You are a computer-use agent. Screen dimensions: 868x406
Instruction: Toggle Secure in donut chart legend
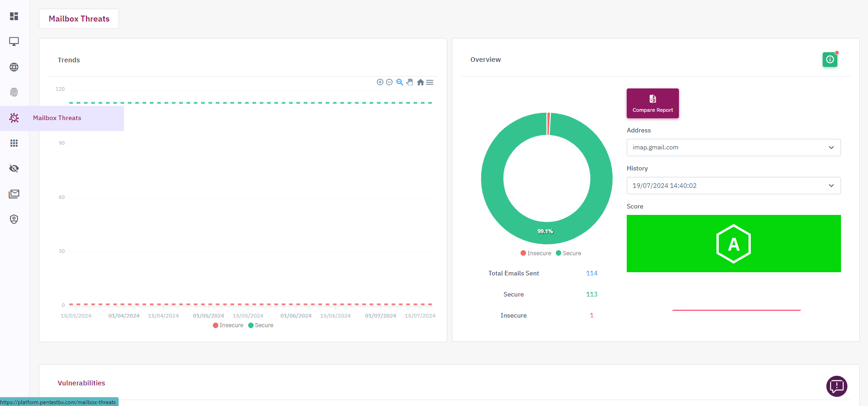[569, 253]
